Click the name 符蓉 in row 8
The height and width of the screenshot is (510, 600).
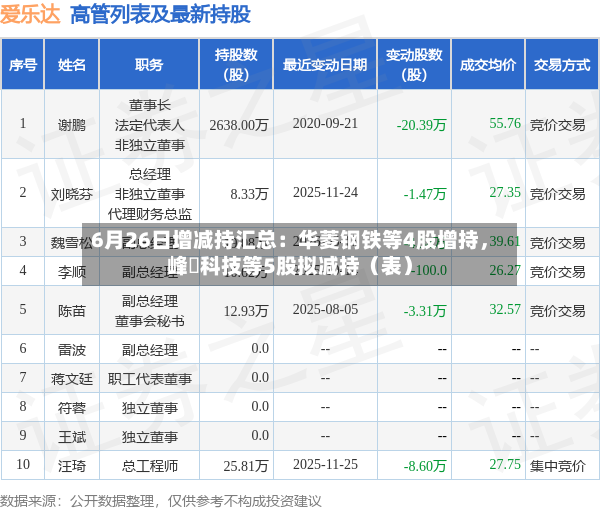(x=72, y=408)
